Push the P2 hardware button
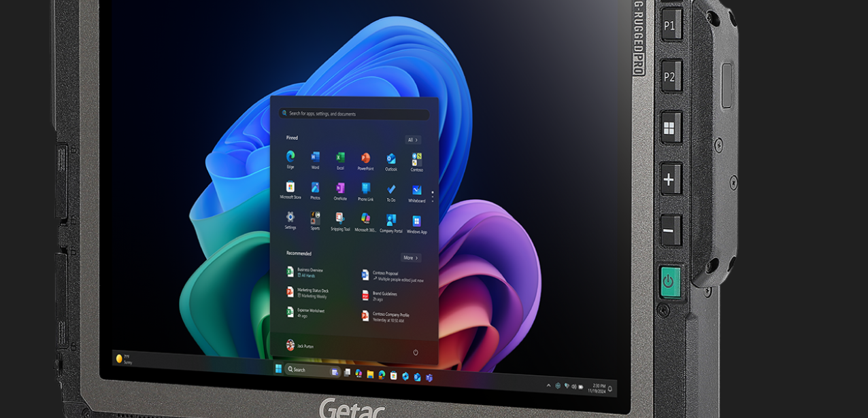 670,77
